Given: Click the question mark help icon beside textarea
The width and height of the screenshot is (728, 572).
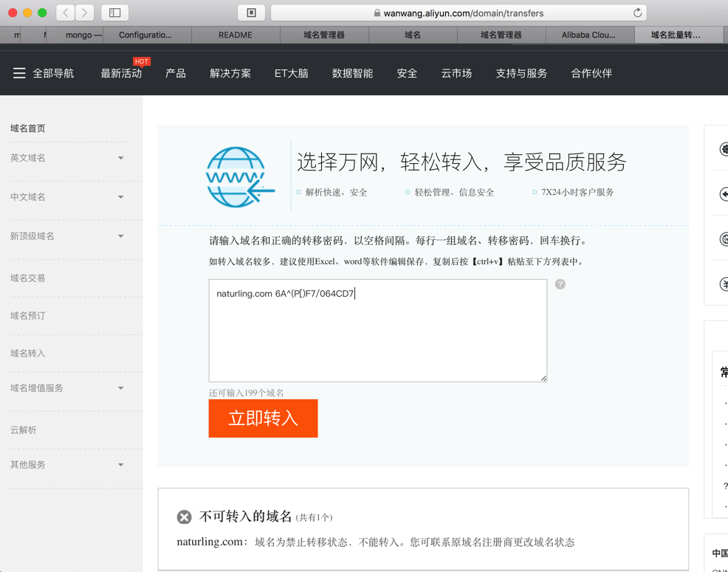Looking at the screenshot, I should coord(560,284).
